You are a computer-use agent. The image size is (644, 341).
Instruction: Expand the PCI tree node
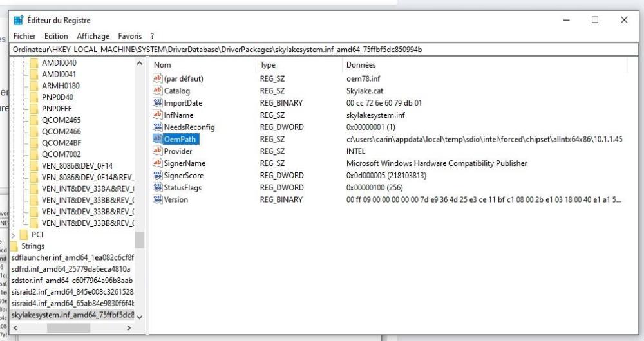click(13, 235)
